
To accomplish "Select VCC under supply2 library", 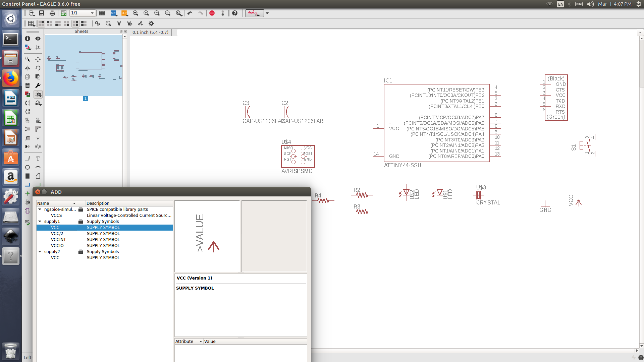I will 105,258.
